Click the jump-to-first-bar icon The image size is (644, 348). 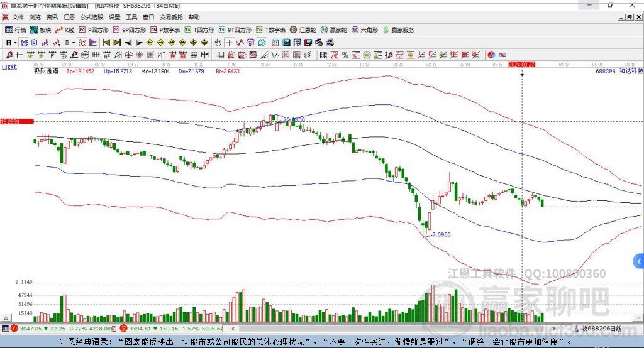(x=106, y=43)
